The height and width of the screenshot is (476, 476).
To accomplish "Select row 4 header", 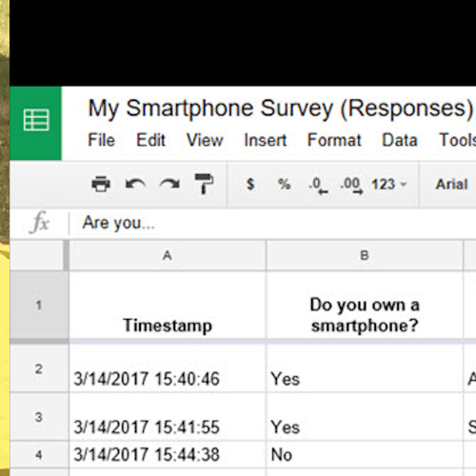I will [39, 455].
